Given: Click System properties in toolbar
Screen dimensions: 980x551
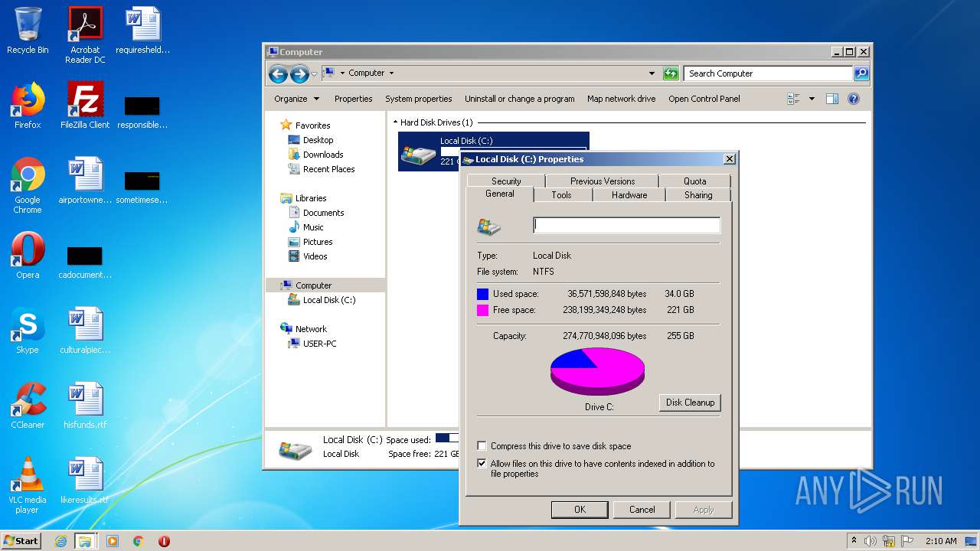Looking at the screenshot, I should (x=418, y=99).
